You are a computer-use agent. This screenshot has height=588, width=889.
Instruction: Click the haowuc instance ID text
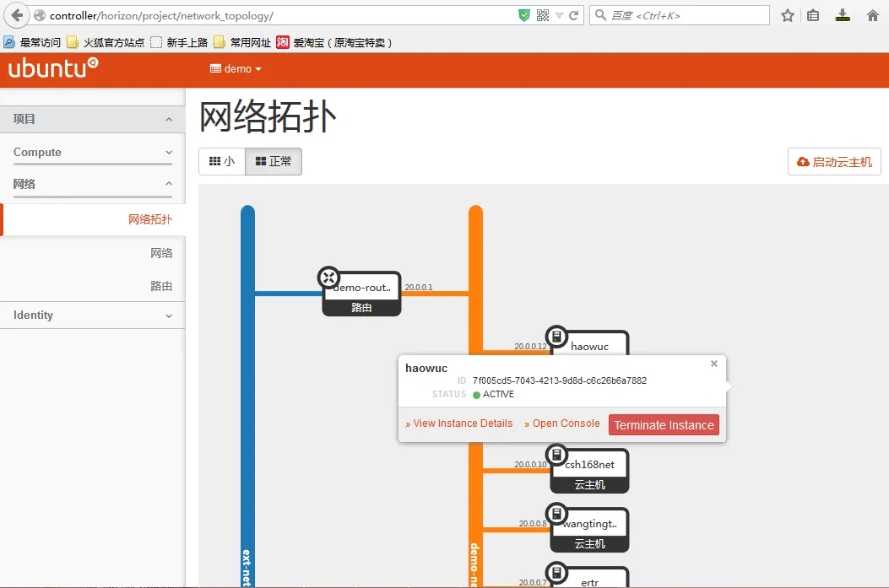[560, 380]
